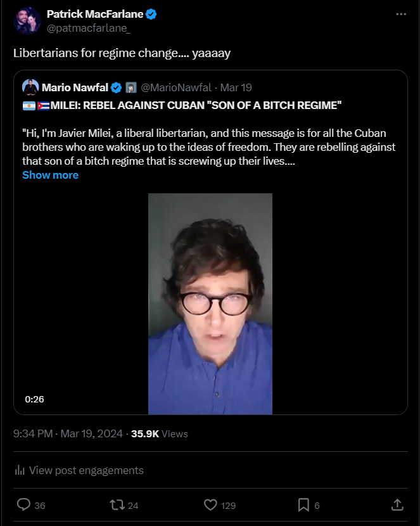
Task: Open View post engagements
Action: [x=86, y=470]
